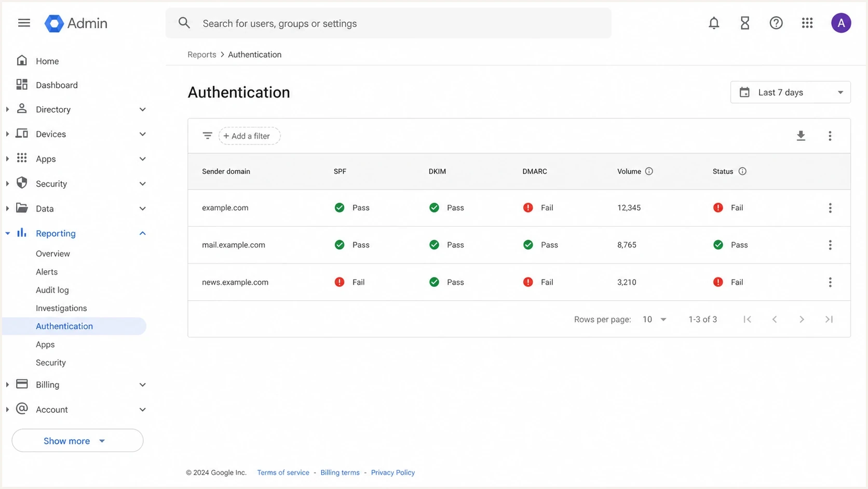The image size is (868, 489).
Task: Expand the Account section chevron
Action: [143, 409]
